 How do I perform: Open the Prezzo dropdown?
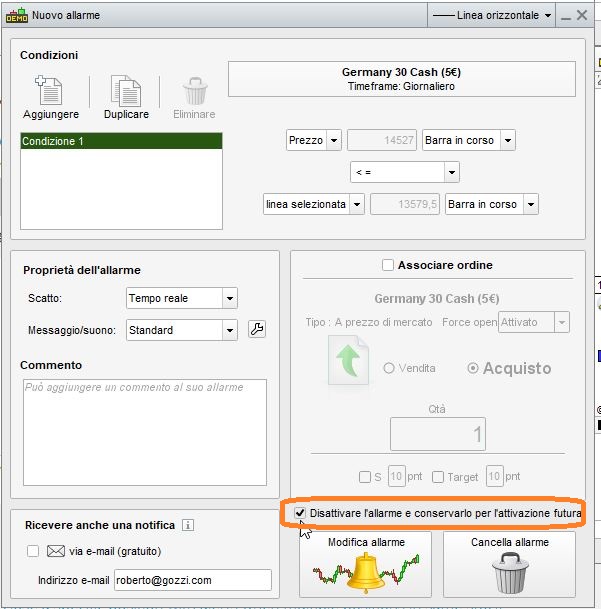pos(314,140)
